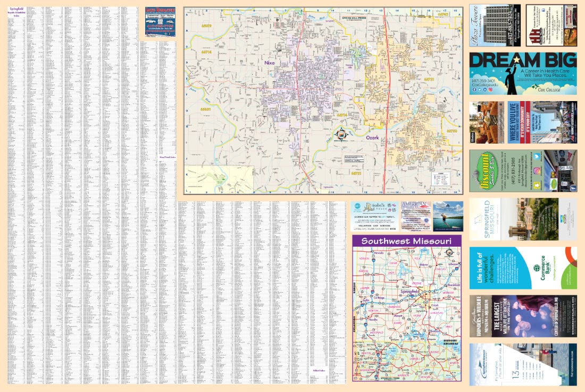Click the (417) 269-3401 phone number
The height and width of the screenshot is (392, 585).
[483, 80]
